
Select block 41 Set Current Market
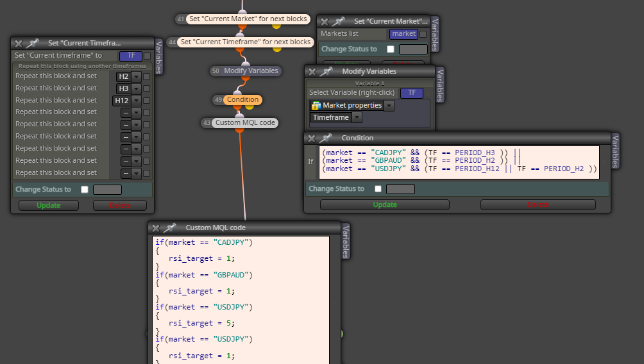[248, 19]
